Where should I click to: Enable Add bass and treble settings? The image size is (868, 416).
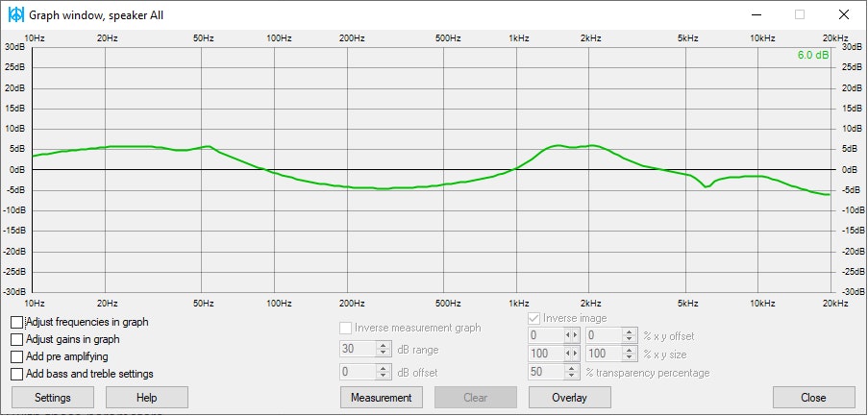pos(17,375)
